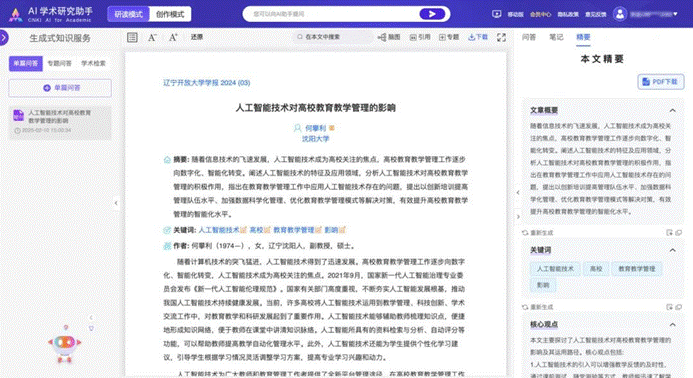The width and height of the screenshot is (693, 378).
Task: Open the 问答 tab
Action: (x=529, y=37)
